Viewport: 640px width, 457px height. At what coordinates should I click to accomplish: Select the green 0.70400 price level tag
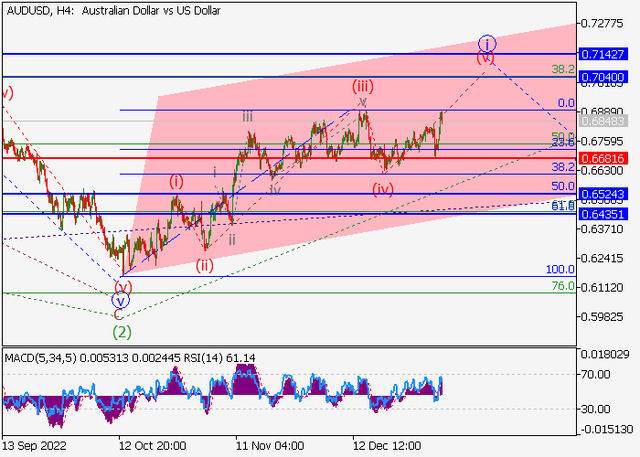pos(607,76)
